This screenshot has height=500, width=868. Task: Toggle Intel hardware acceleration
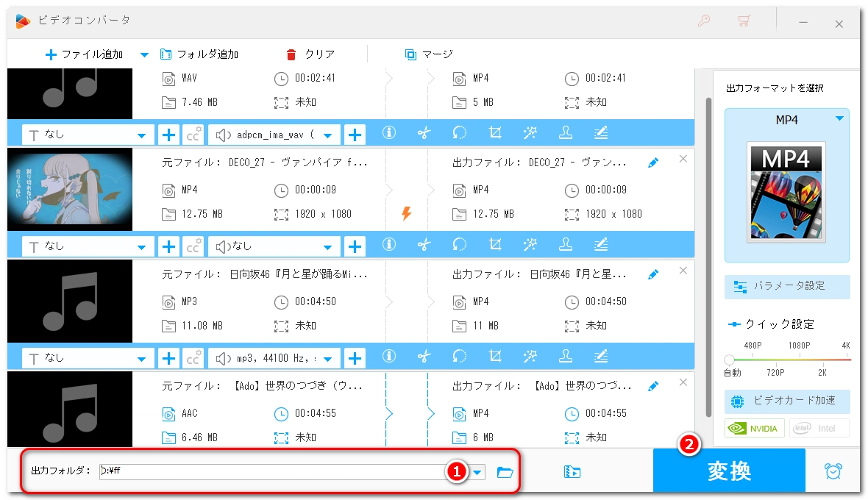pyautogui.click(x=819, y=428)
